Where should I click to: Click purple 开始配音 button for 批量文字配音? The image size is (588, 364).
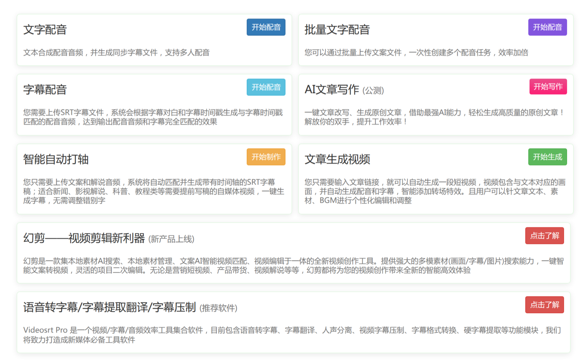547,27
